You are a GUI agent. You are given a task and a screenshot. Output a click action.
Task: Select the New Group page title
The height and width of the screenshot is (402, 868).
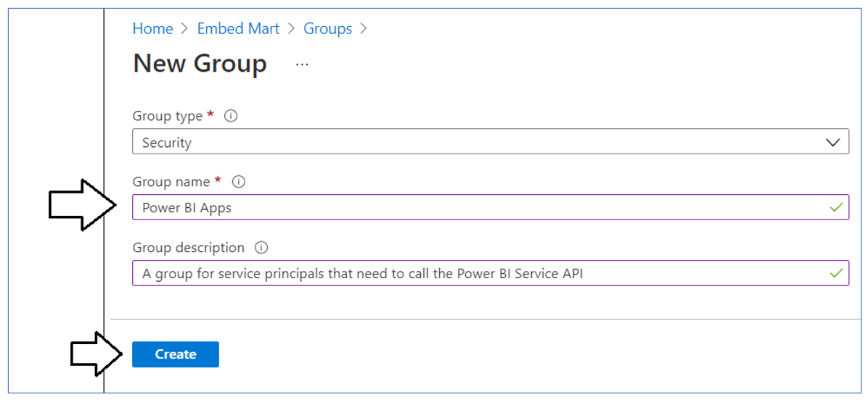click(200, 64)
